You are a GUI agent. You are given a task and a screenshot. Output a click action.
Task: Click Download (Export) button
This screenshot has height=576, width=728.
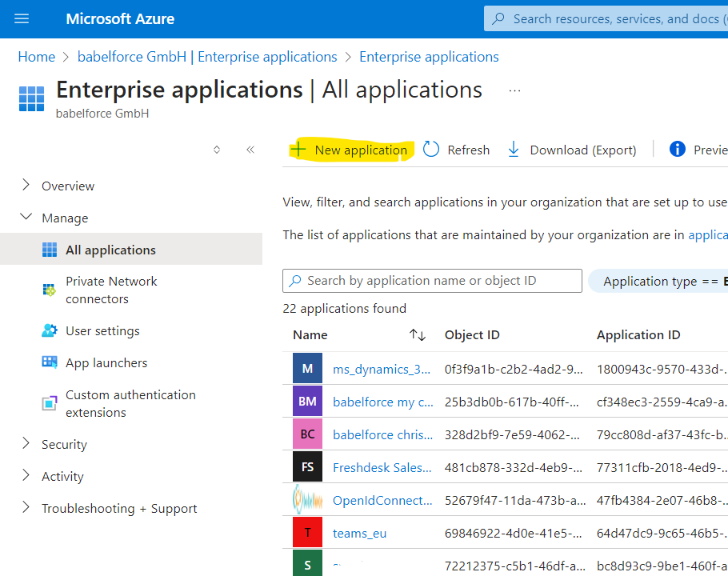[x=572, y=150]
